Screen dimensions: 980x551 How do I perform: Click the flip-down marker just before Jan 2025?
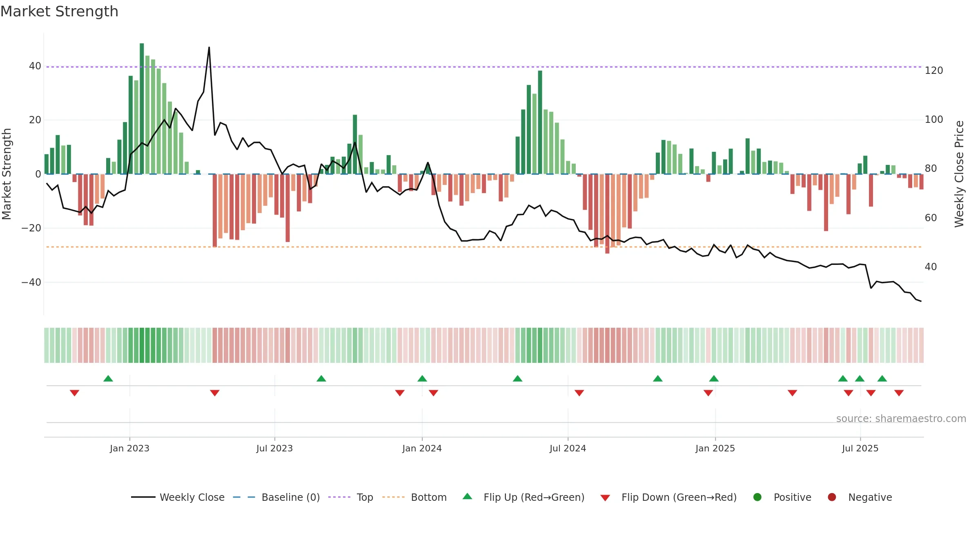(x=708, y=393)
